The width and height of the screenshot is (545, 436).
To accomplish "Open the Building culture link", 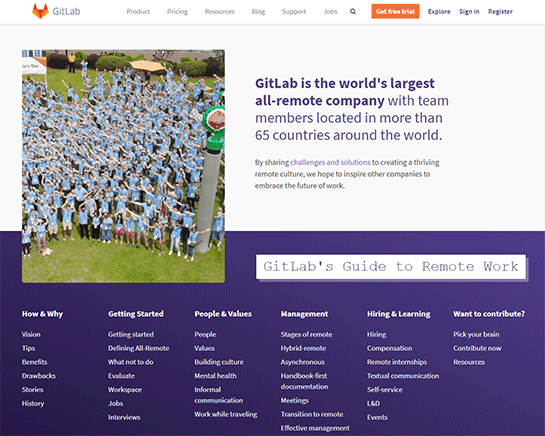I will (219, 362).
